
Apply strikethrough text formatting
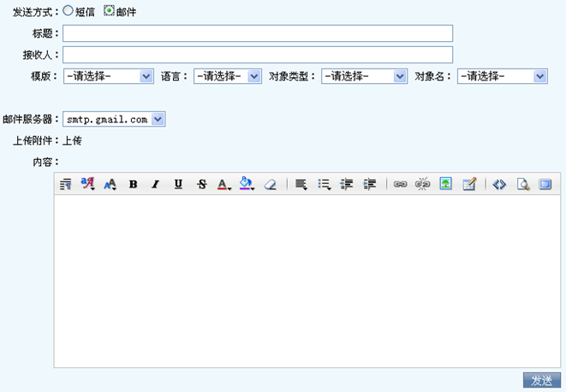pos(201,184)
